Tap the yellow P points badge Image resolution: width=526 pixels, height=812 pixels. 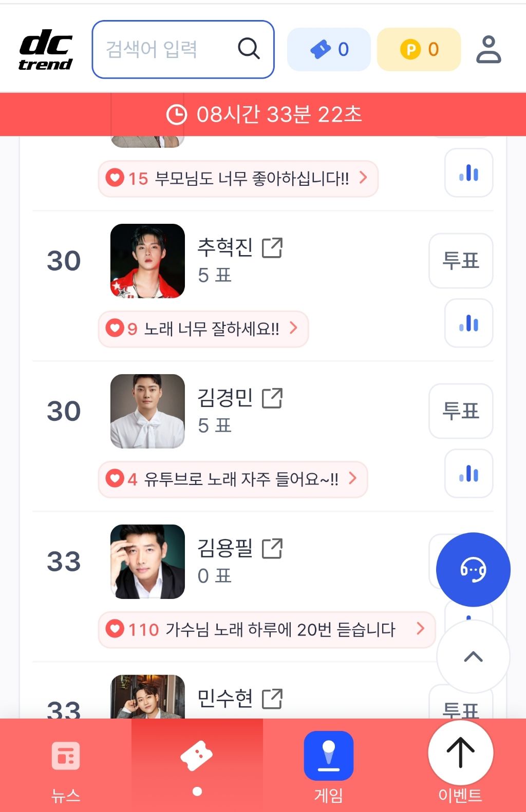[419, 49]
